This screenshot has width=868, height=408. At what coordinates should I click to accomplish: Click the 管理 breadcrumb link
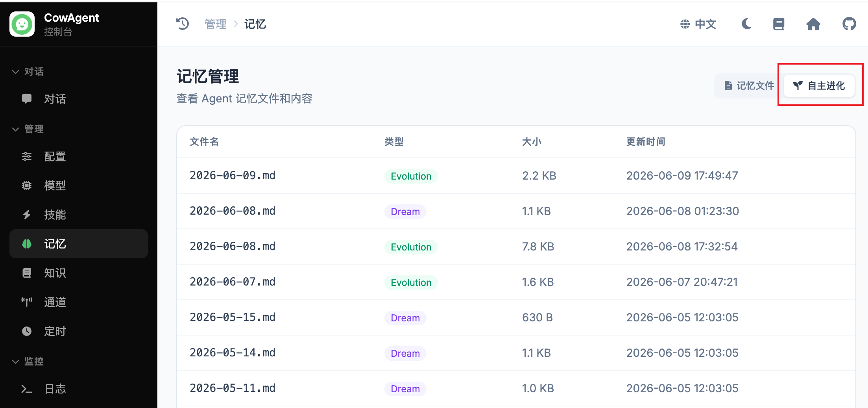click(x=216, y=24)
